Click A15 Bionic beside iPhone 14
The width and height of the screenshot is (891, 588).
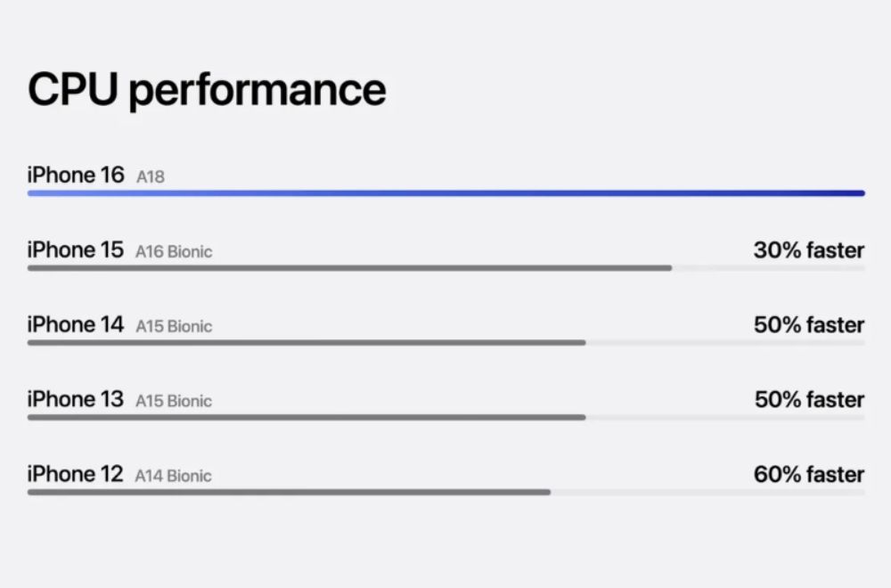[x=174, y=327]
